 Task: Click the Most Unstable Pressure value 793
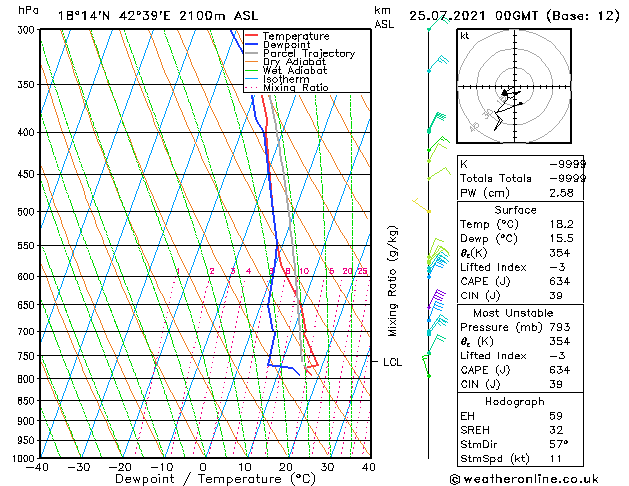[560, 327]
